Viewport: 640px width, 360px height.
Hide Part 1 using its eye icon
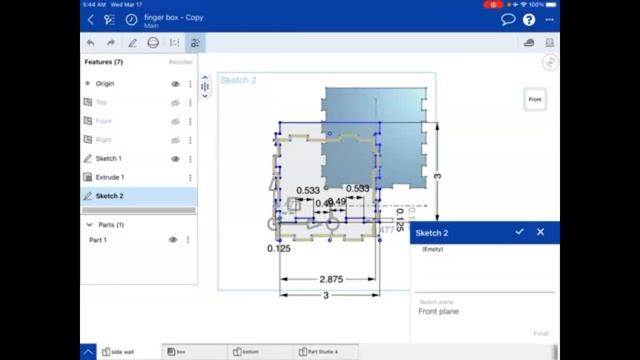[173, 240]
